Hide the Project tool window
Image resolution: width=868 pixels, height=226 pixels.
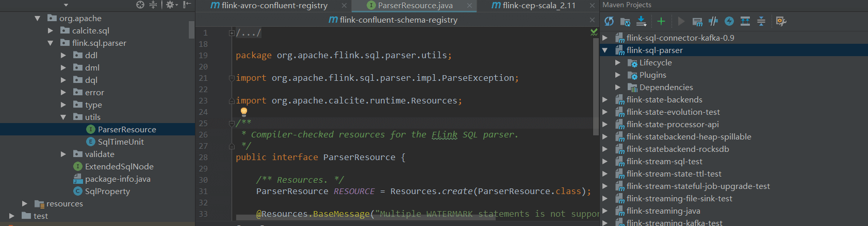click(187, 5)
